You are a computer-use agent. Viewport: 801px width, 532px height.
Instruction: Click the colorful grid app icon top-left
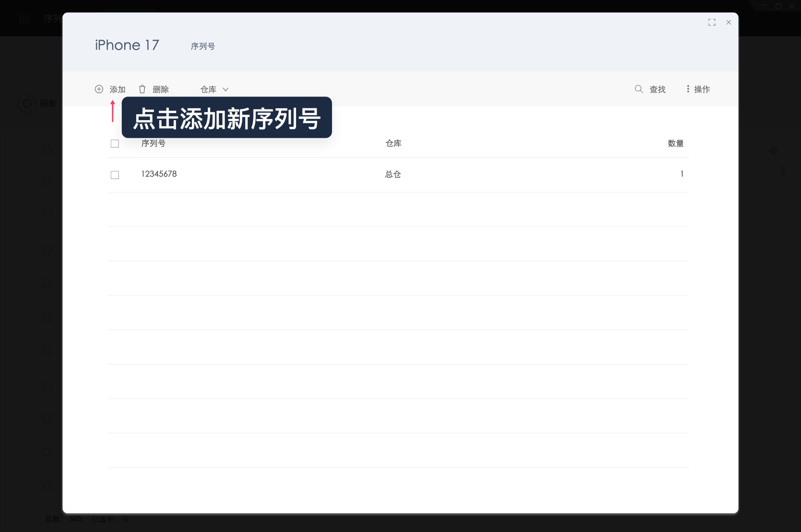[24, 18]
